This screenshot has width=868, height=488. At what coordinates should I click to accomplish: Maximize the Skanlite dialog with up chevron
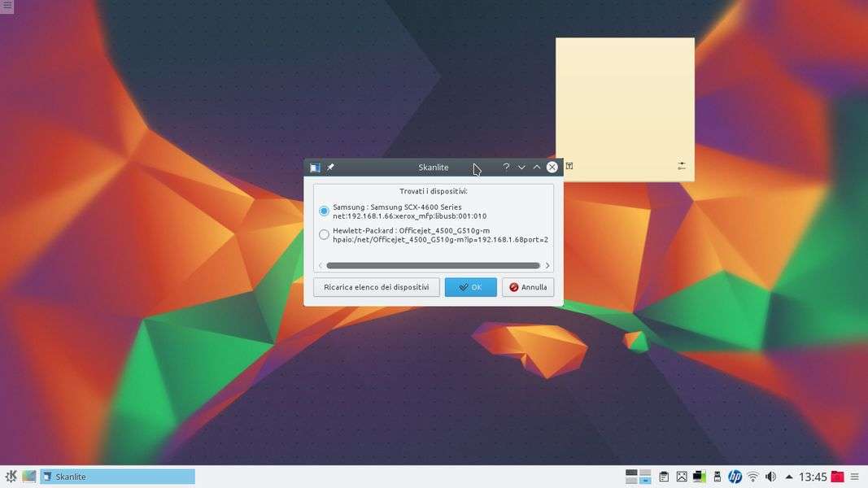(x=536, y=167)
